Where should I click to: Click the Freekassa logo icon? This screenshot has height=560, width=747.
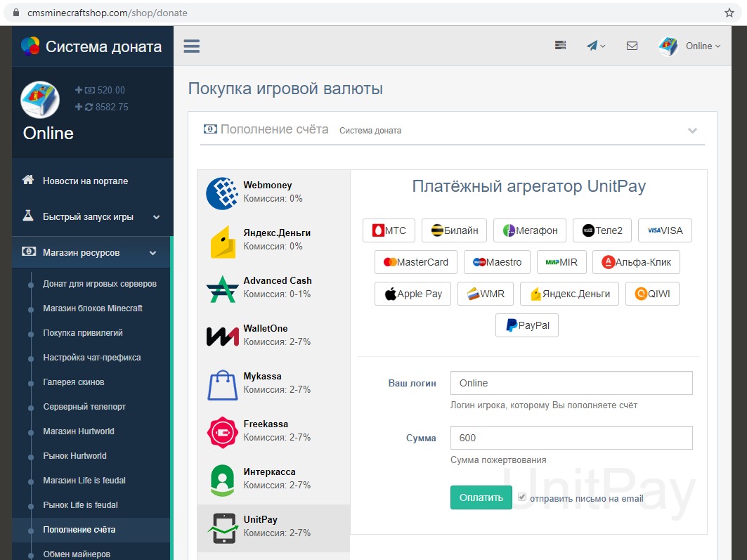tap(222, 432)
